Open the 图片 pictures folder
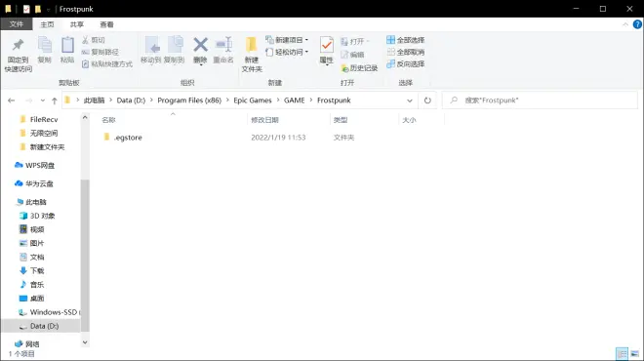Image resolution: width=644 pixels, height=361 pixels. pos(32,243)
